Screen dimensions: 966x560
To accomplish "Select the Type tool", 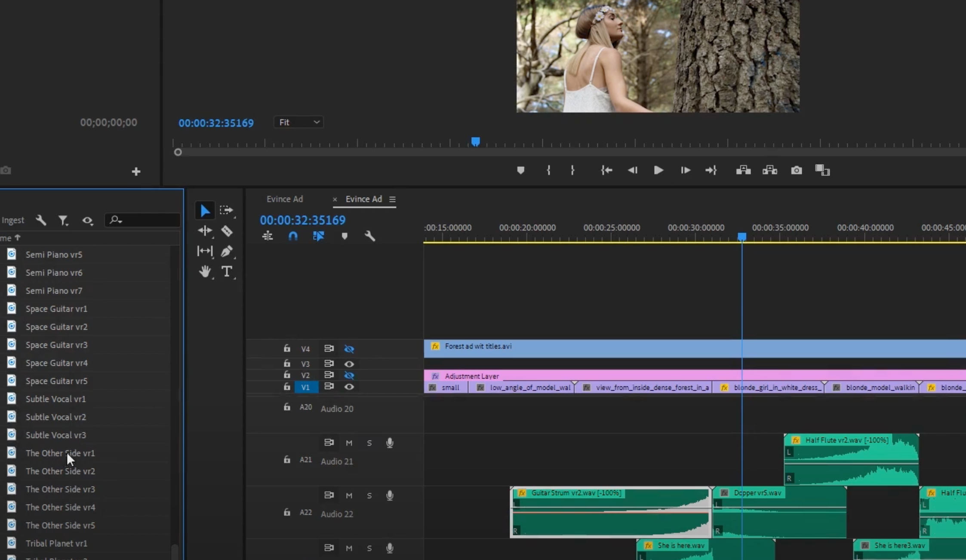I will (227, 272).
